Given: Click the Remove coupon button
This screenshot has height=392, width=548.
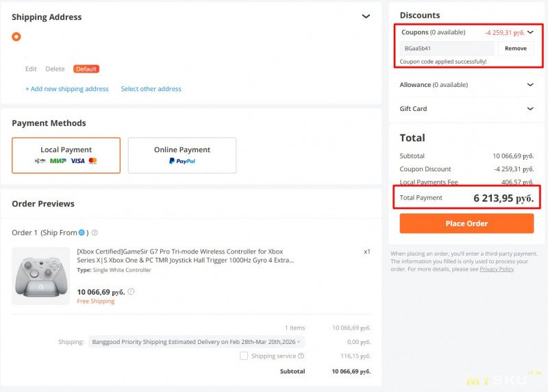Looking at the screenshot, I should point(515,49).
